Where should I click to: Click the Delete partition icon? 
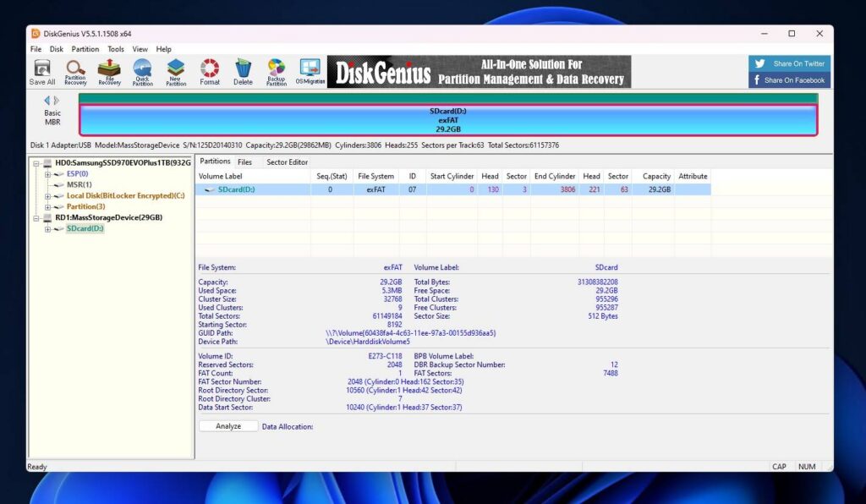point(243,72)
